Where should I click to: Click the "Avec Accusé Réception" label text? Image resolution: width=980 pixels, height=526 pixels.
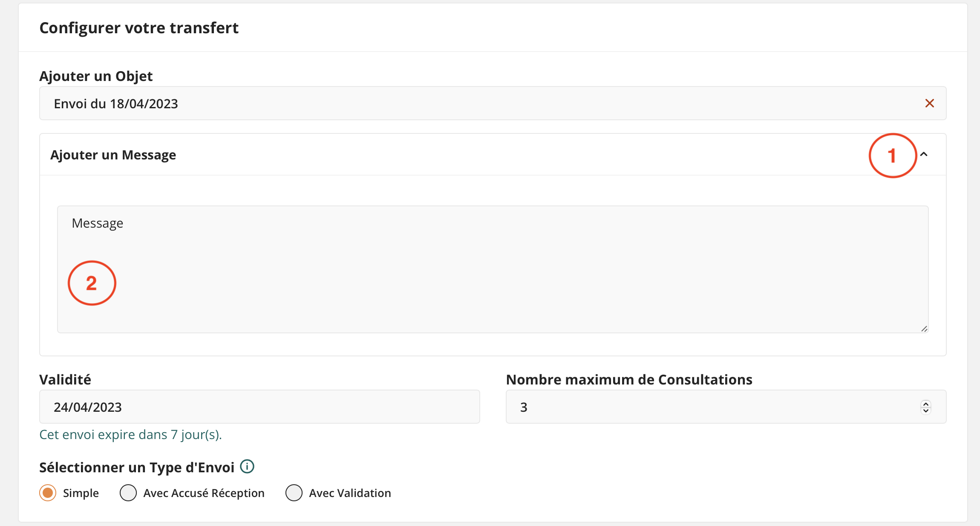point(204,493)
